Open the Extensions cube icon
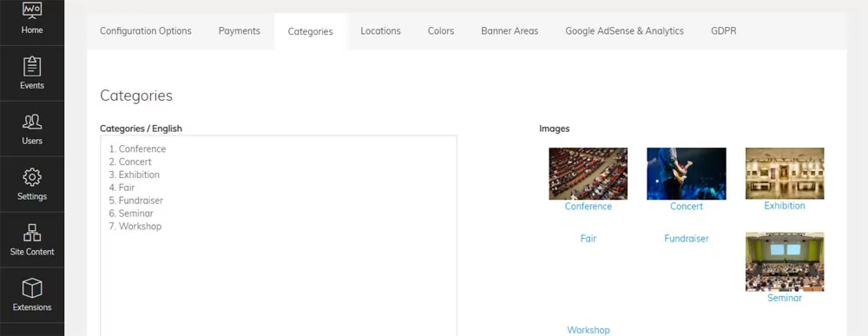The width and height of the screenshot is (868, 336). click(x=32, y=288)
